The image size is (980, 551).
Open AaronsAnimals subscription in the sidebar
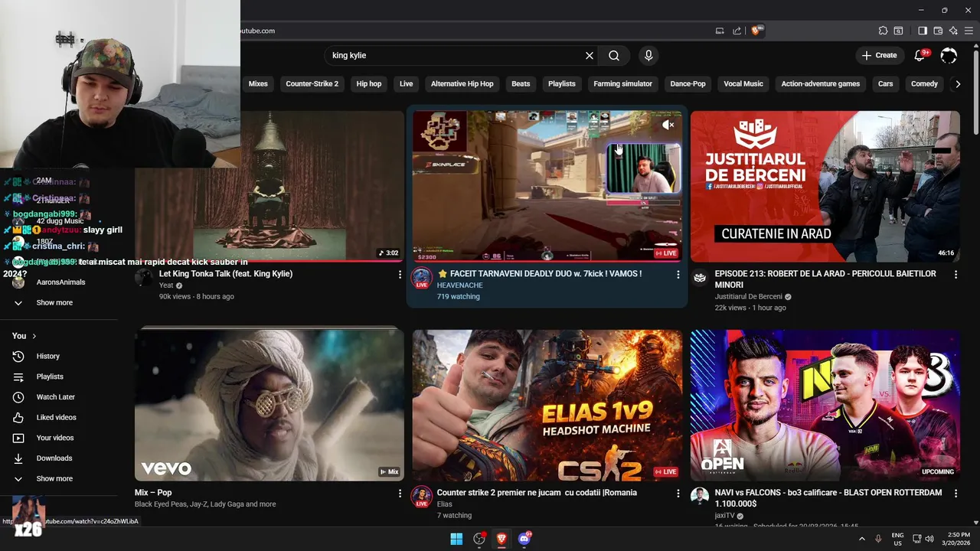pyautogui.click(x=59, y=282)
